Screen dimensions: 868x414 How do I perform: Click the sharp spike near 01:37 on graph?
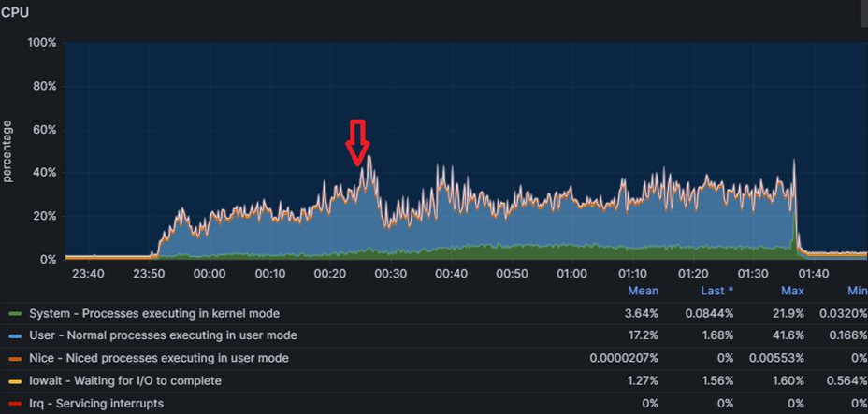(x=794, y=161)
